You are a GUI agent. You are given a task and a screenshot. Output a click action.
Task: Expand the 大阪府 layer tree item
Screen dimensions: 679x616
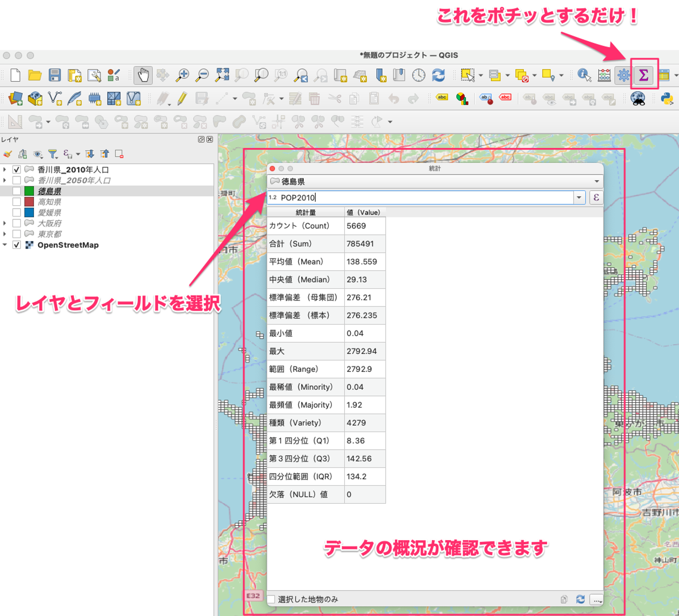(5, 223)
